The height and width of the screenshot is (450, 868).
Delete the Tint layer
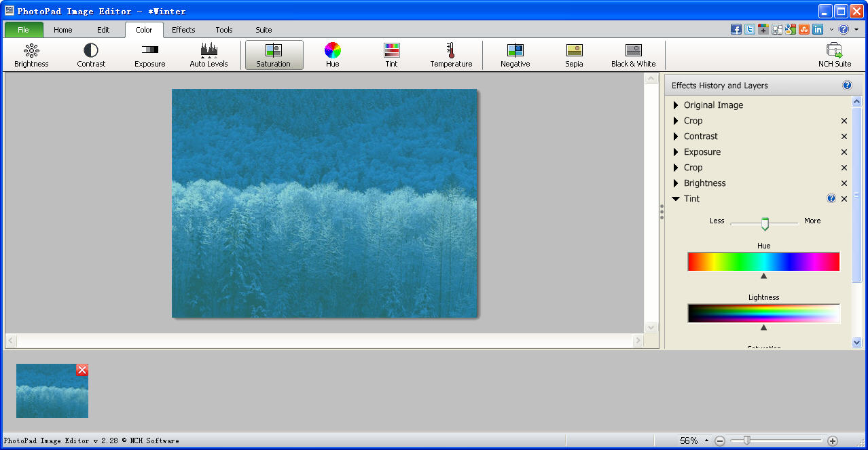pyautogui.click(x=844, y=199)
